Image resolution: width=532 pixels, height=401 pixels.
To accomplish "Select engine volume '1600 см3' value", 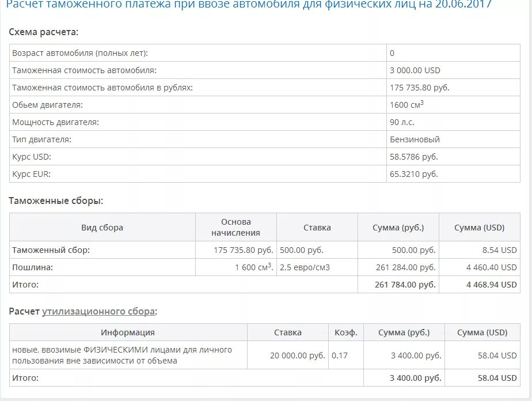I will click(x=407, y=105).
